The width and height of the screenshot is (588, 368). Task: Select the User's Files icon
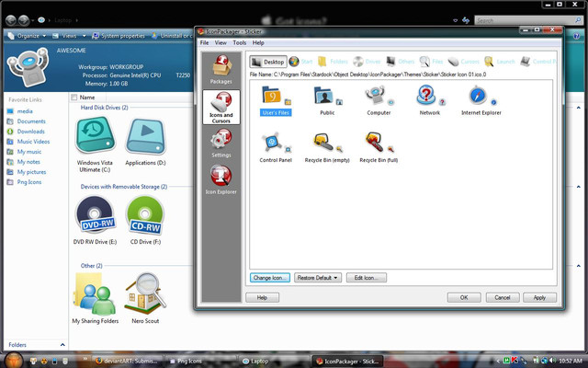[276, 100]
